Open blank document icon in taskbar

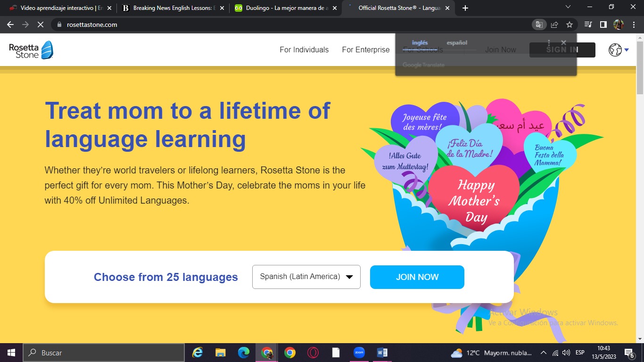click(x=336, y=353)
